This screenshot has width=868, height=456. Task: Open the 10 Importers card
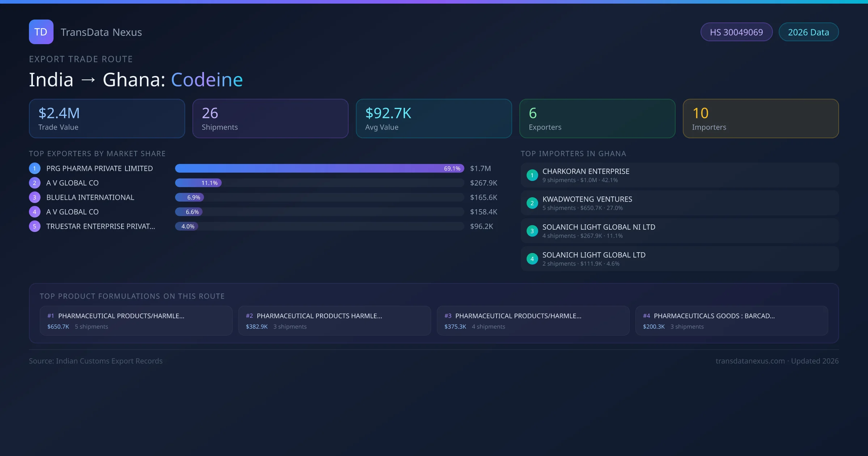coord(761,118)
